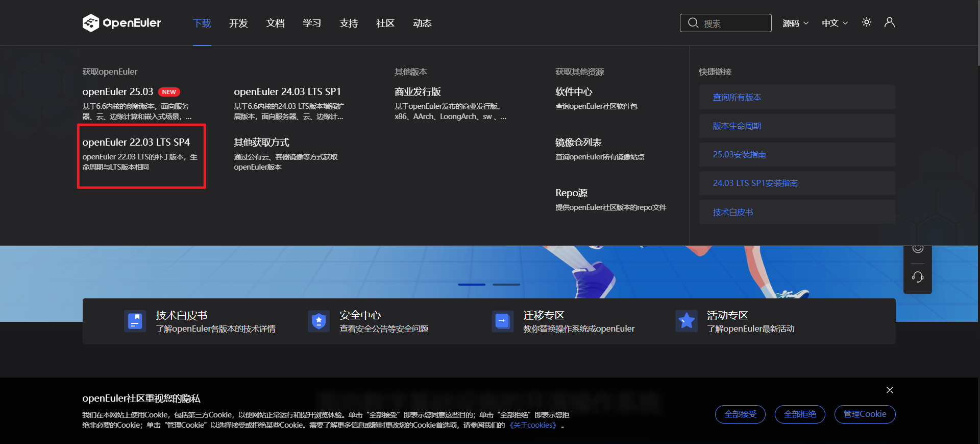980x444 pixels.
Task: Select the first banner carousel indicator
Action: (472, 284)
